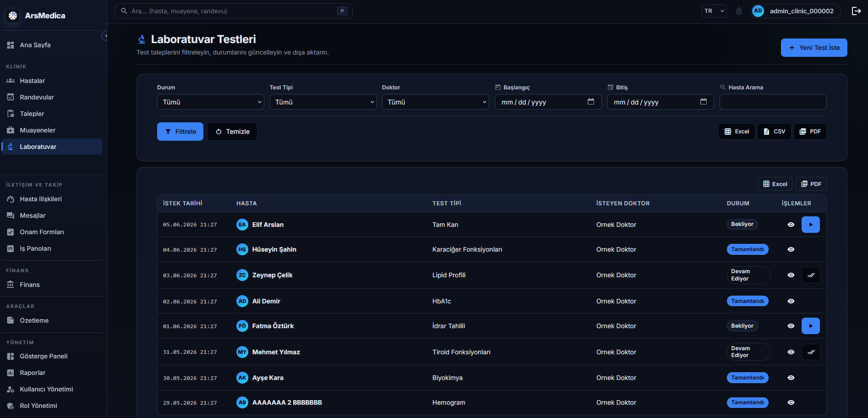Start Elif Arslan's test with play button
Screen dimensions: 868x418
pos(810,225)
